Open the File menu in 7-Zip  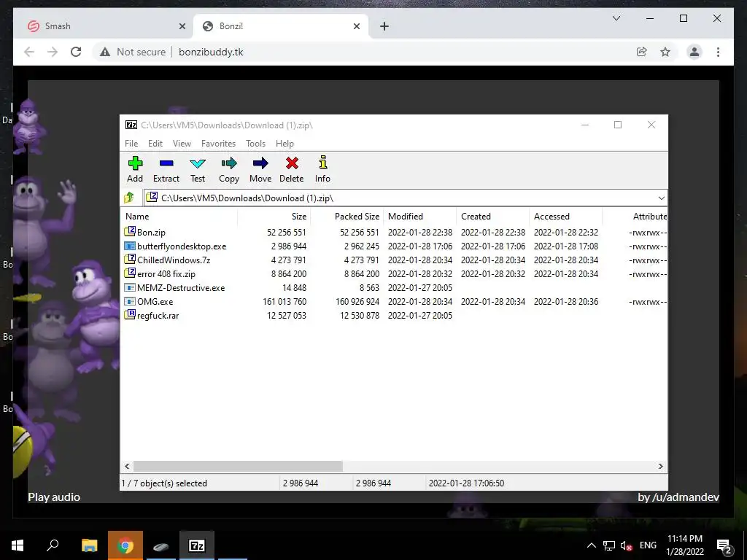131,144
